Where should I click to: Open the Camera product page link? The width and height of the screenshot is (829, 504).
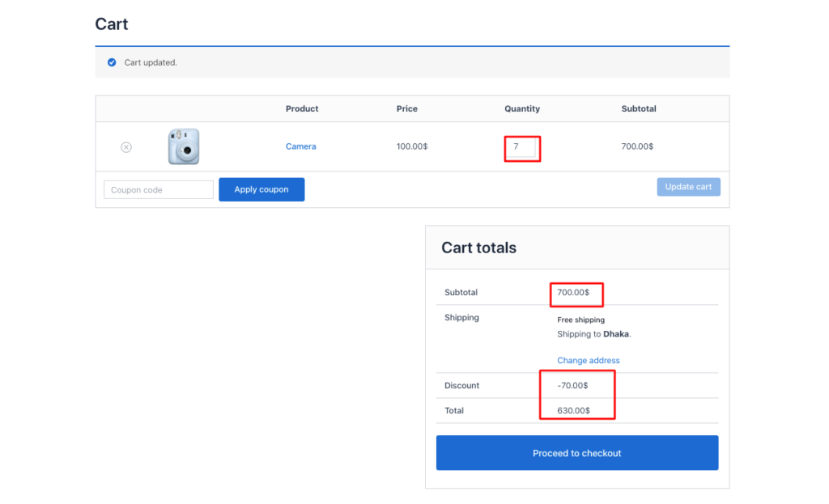tap(300, 146)
